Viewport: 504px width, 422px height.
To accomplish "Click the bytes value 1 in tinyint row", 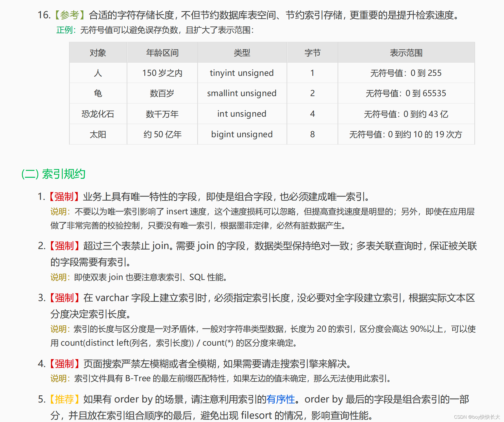I will pyautogui.click(x=312, y=73).
